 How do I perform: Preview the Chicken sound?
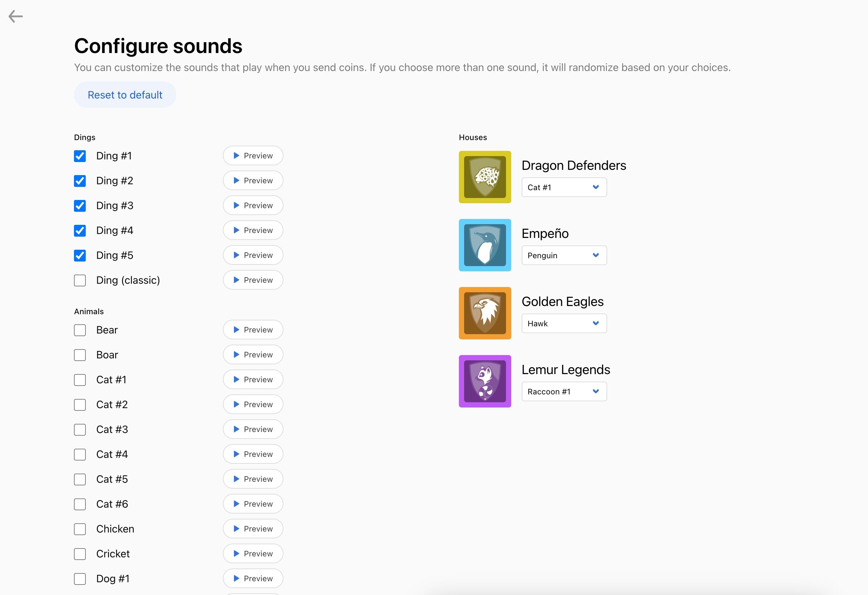coord(253,529)
